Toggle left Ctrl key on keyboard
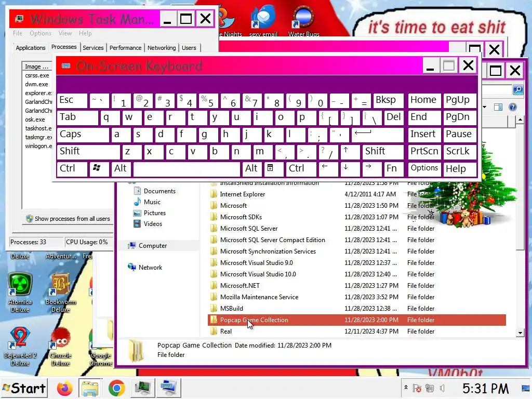 (72, 169)
